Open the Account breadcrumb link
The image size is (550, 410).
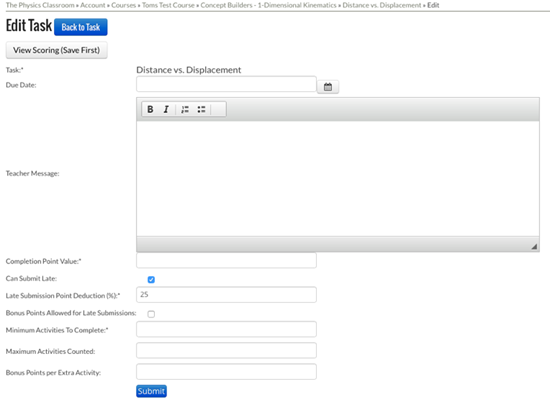(93, 5)
